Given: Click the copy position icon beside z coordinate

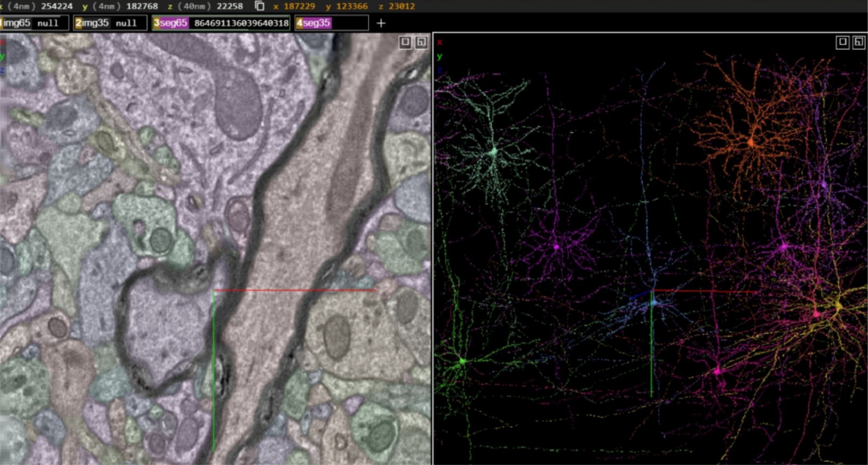Looking at the screenshot, I should [260, 6].
